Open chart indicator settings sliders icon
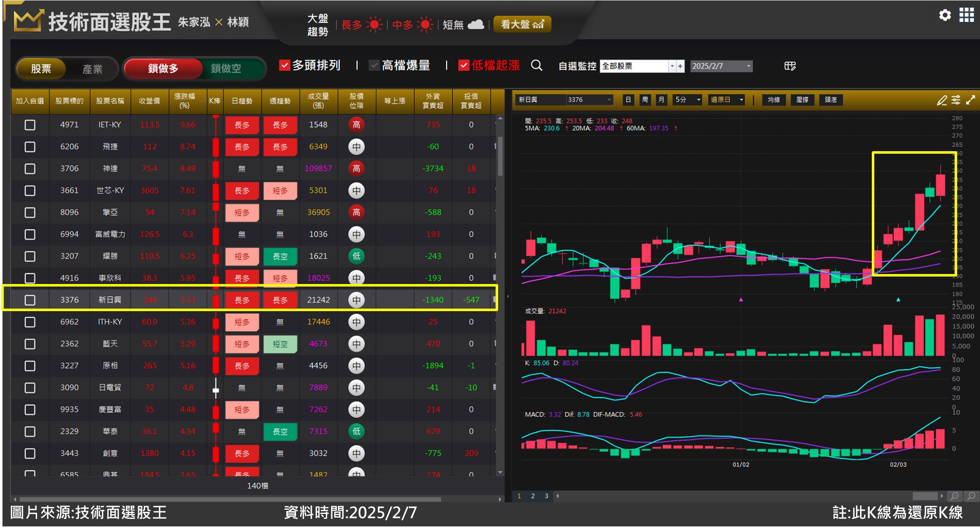This screenshot has height=531, width=980. pyautogui.click(x=956, y=100)
